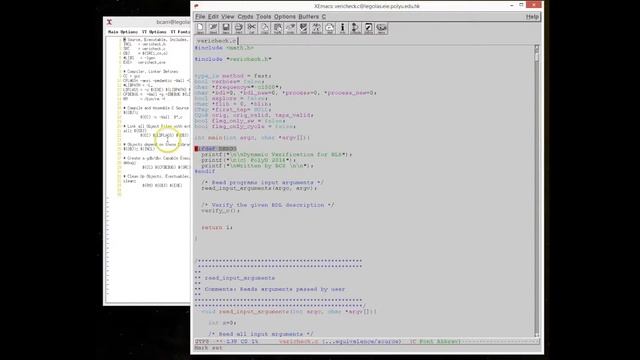This screenshot has height=360, width=640.
Task: Click the Cut scissors toolbar icon
Action: point(252,28)
